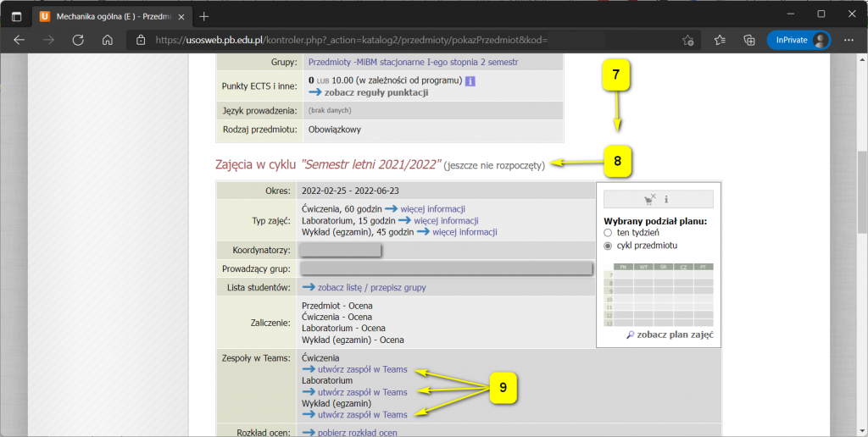Click the info icon beside cart
Image resolution: width=868 pixels, height=437 pixels.
pyautogui.click(x=666, y=199)
